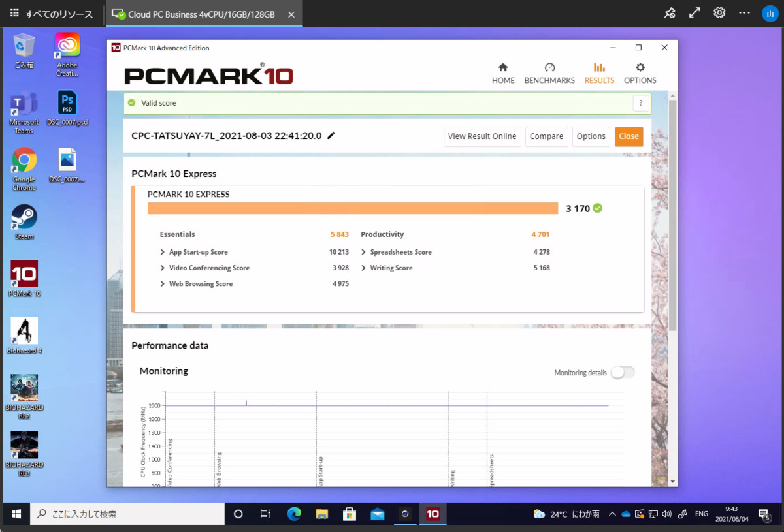Click the Valid score message
This screenshot has width=784, height=532.
159,103
